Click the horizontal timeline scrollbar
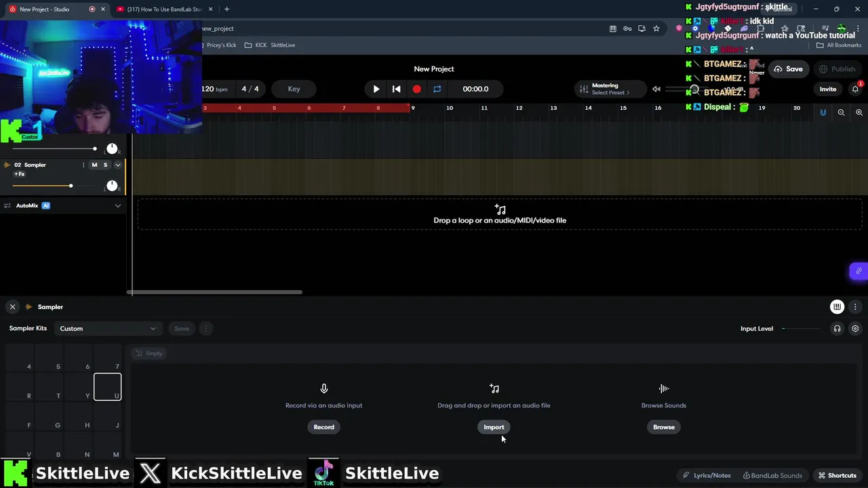The height and width of the screenshot is (488, 868). [215, 292]
